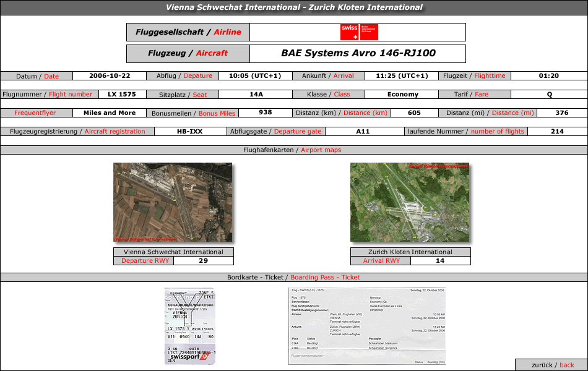588x371 pixels.
Task: Click the zurück / back link
Action: [552, 365]
